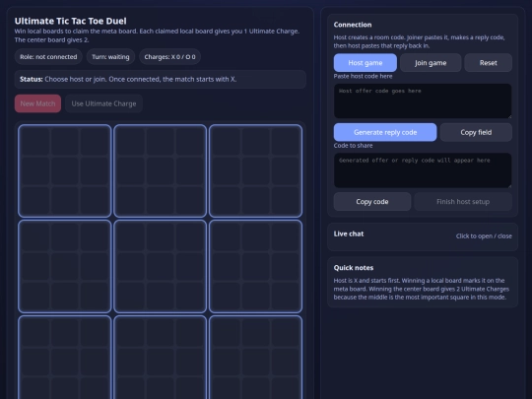Focus the Code to share text area
Image resolution: width=532 pixels, height=399 pixels.
coord(423,170)
